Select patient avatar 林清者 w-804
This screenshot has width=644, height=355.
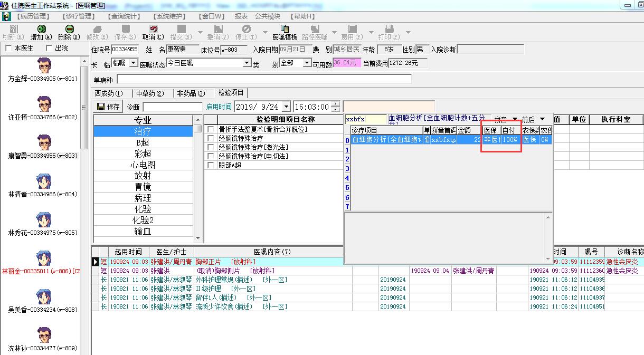44,181
